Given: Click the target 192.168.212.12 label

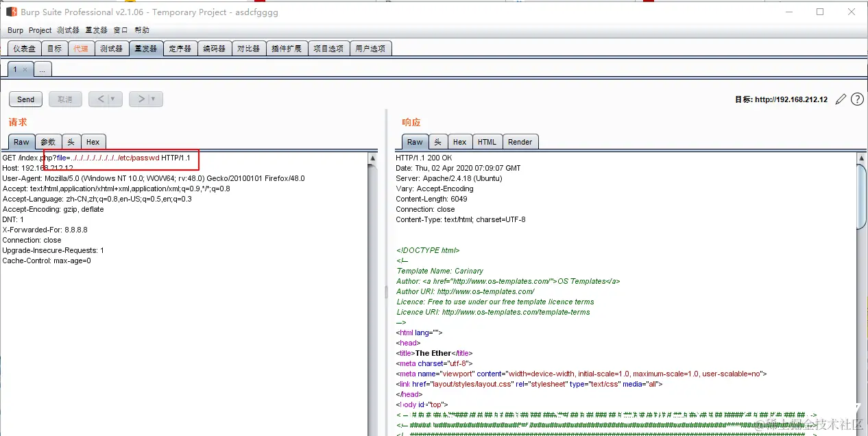Looking at the screenshot, I should coord(782,100).
